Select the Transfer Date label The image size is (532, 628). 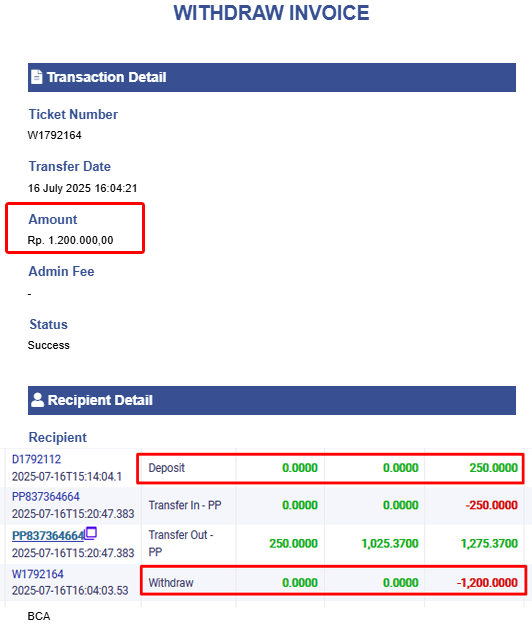(70, 166)
